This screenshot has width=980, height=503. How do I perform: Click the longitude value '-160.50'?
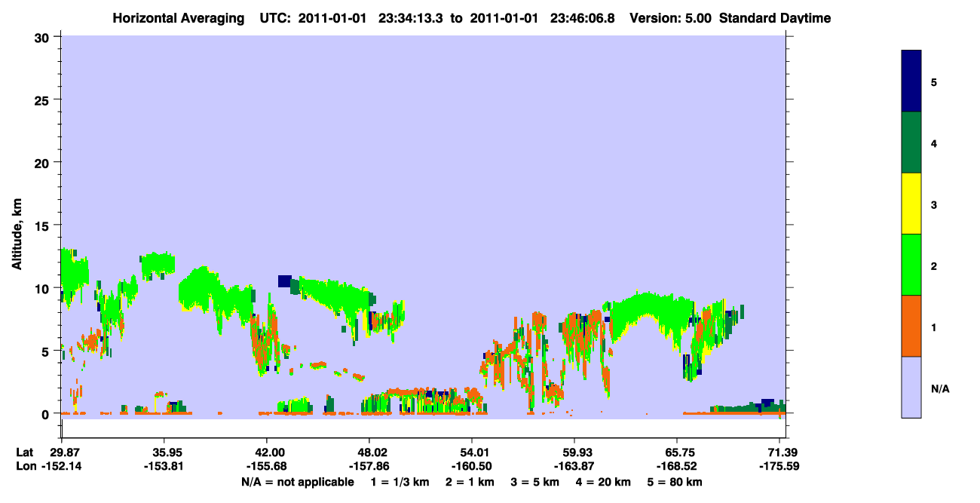[x=472, y=466]
